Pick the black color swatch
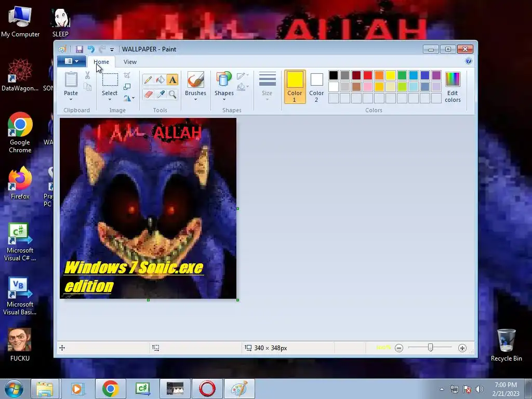This screenshot has width=532, height=399. click(334, 75)
